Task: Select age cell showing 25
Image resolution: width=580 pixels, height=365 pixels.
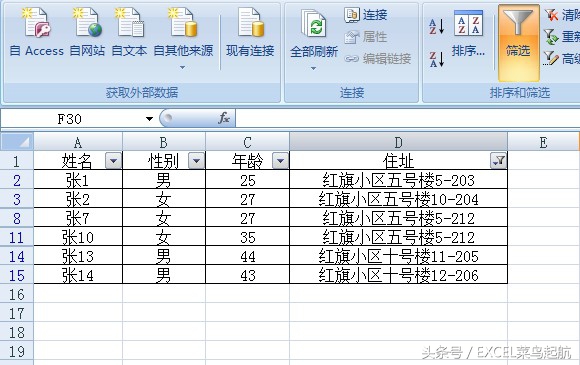Action: [247, 180]
